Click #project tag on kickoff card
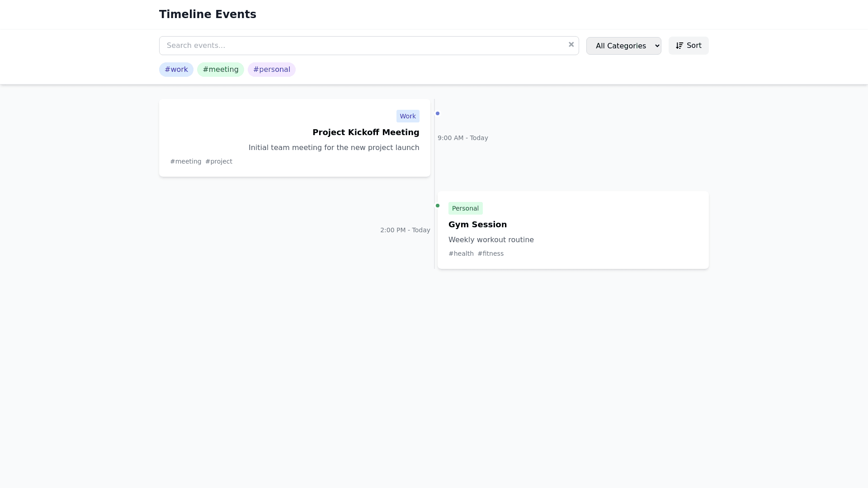The height and width of the screenshot is (488, 868). pos(219,161)
